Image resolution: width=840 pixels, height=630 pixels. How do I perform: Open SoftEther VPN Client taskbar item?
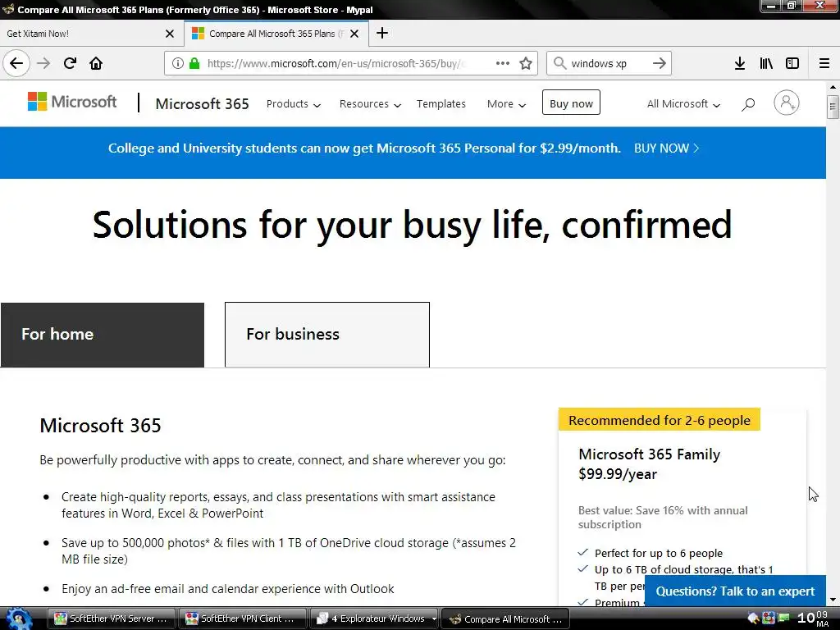click(x=242, y=619)
